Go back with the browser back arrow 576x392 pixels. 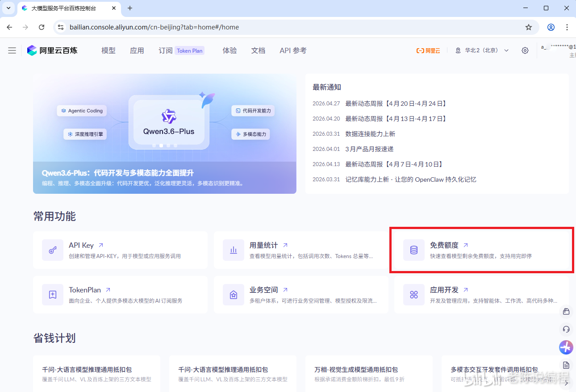tap(9, 27)
